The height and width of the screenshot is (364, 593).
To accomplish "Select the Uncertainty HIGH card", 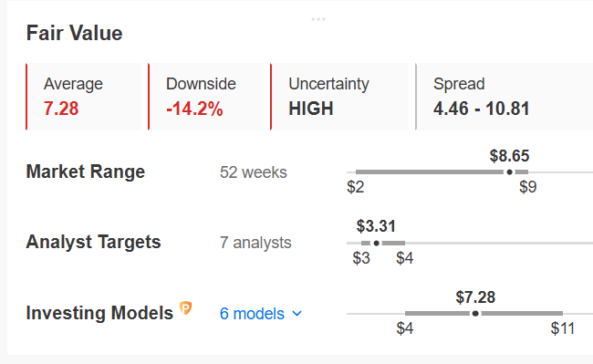I will point(339,97).
